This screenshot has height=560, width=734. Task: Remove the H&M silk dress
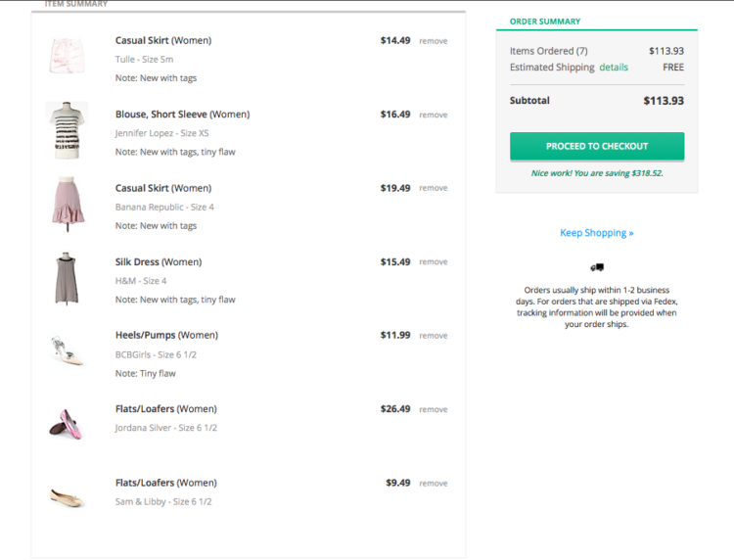(433, 261)
